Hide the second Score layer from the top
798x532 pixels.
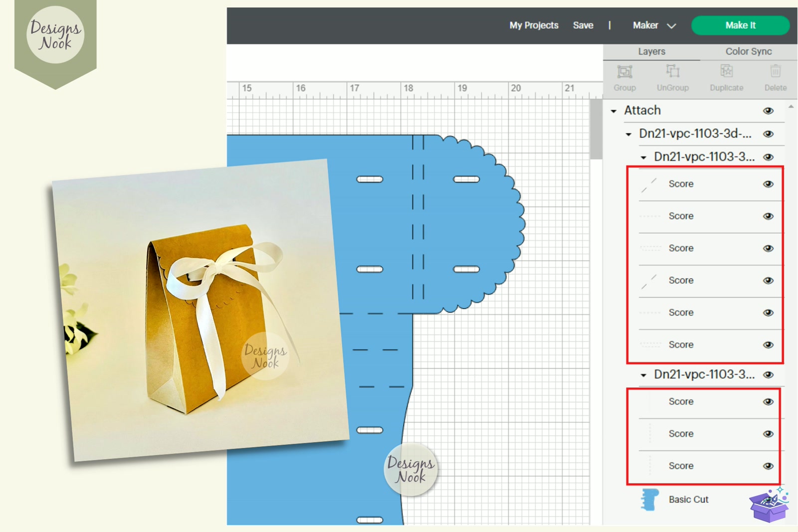(768, 216)
